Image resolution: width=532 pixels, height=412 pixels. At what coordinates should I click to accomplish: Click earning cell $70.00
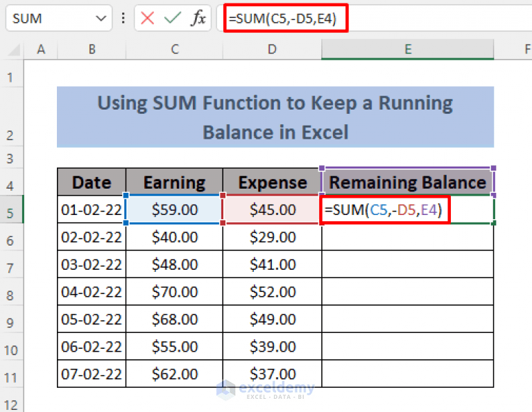click(174, 292)
